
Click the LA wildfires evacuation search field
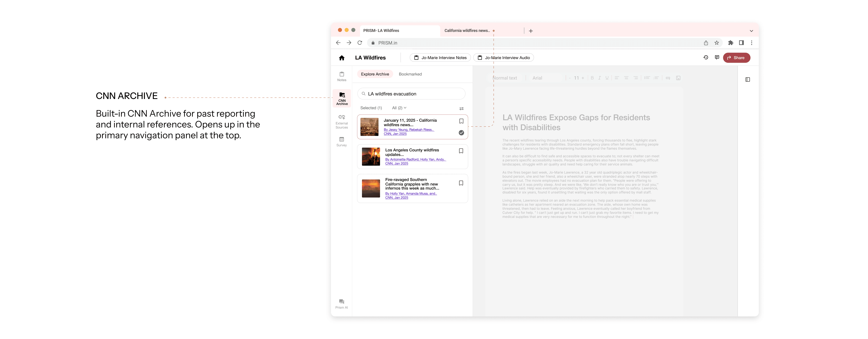click(411, 94)
